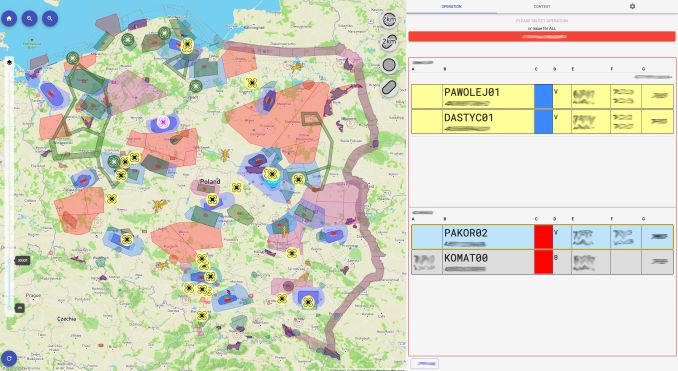
Task: Click the home map view button
Action: tap(9, 19)
